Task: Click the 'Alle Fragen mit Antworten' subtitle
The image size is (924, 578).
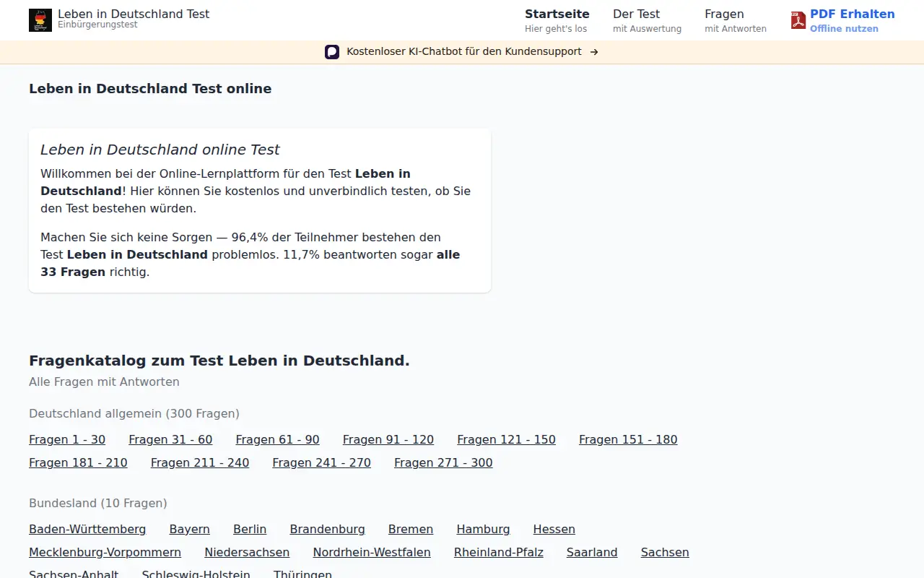Action: [104, 381]
